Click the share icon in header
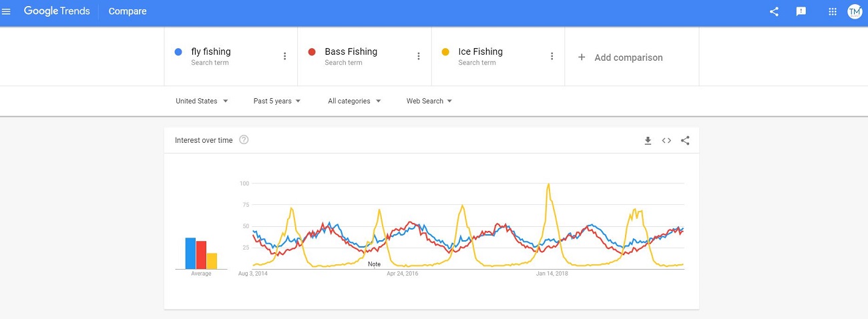 tap(774, 11)
